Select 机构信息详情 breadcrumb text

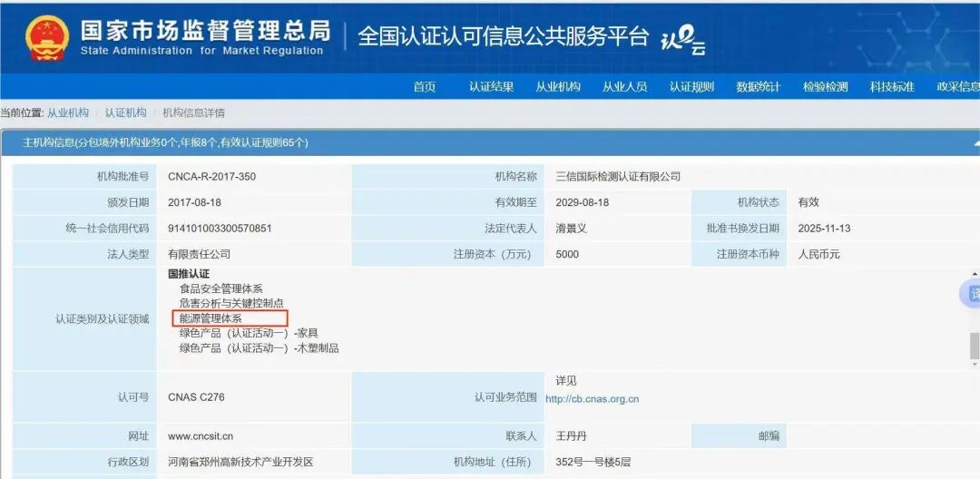coord(194,113)
